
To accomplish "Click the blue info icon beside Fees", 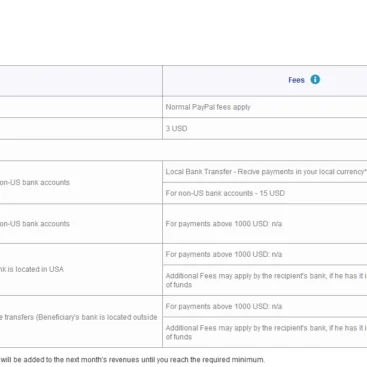I will pos(315,80).
